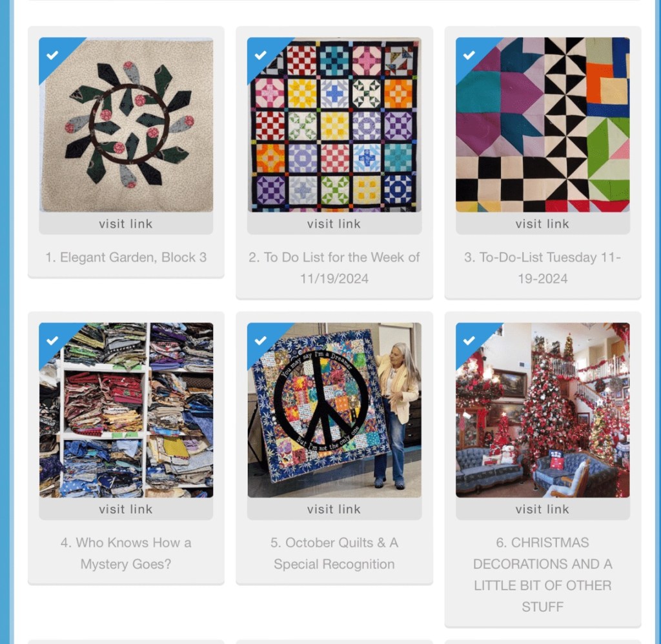Visit link under Elegant Garden wreath block
The width and height of the screenshot is (661, 644).
126,223
